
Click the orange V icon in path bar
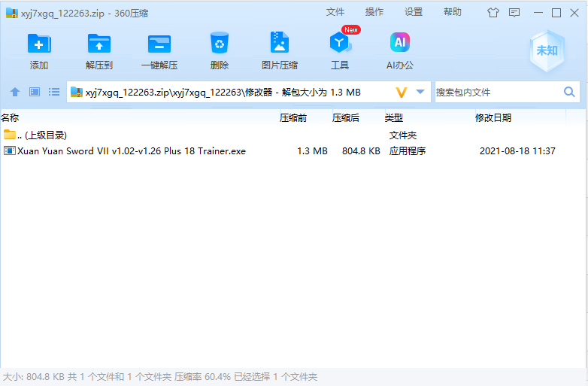click(402, 93)
